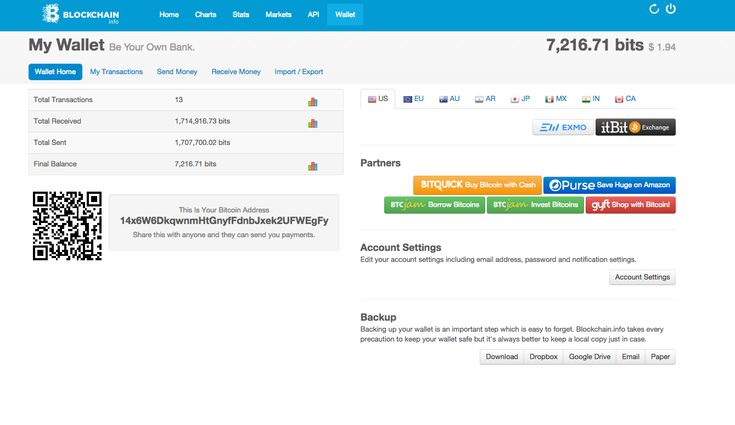This screenshot has width=735, height=425.
Task: Click the Purse Save Huge on Amazon banner
Action: pos(610,185)
